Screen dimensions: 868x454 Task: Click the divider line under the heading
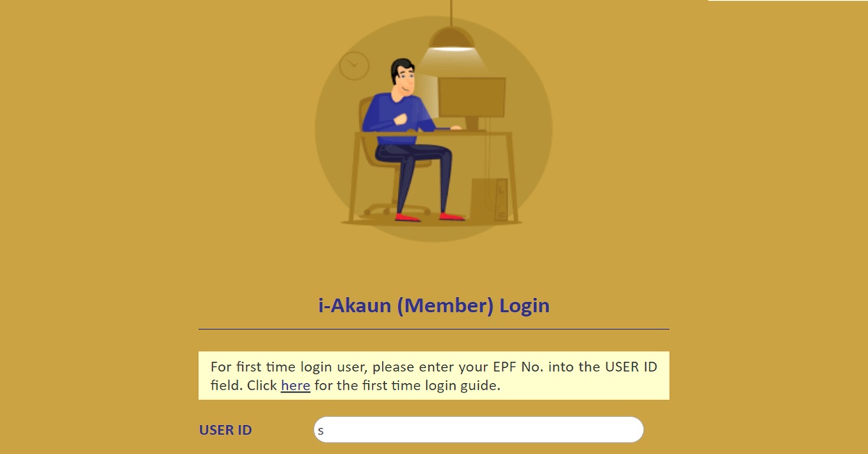tap(434, 329)
